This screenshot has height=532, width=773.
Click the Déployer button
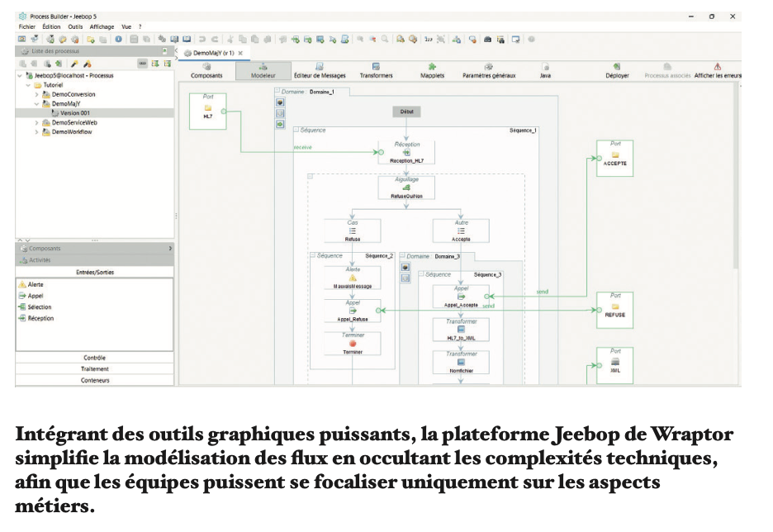click(617, 71)
